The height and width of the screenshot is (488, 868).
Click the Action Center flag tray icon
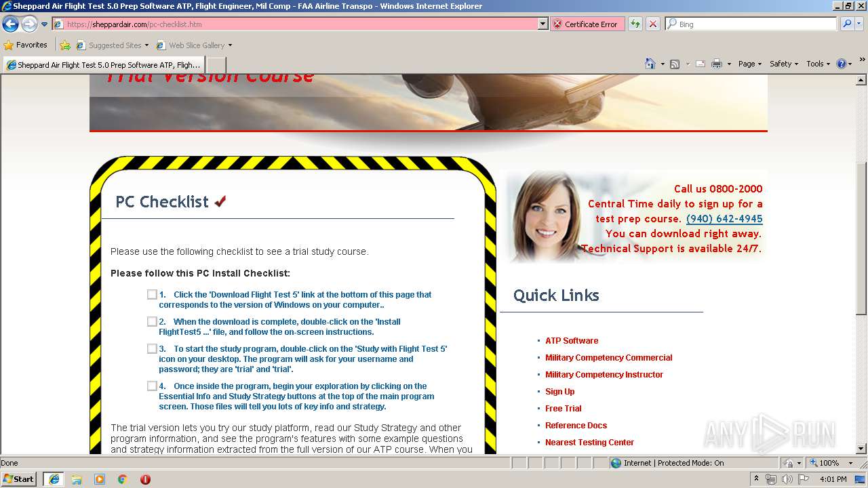click(x=804, y=479)
